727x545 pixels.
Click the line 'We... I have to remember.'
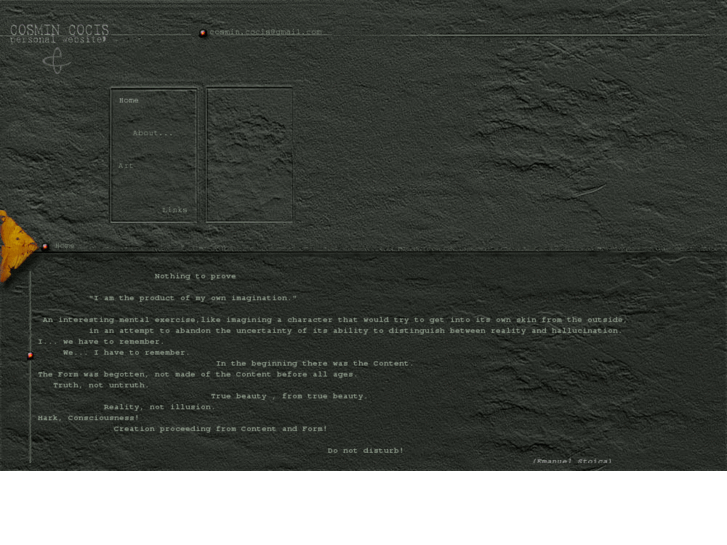coord(126,353)
